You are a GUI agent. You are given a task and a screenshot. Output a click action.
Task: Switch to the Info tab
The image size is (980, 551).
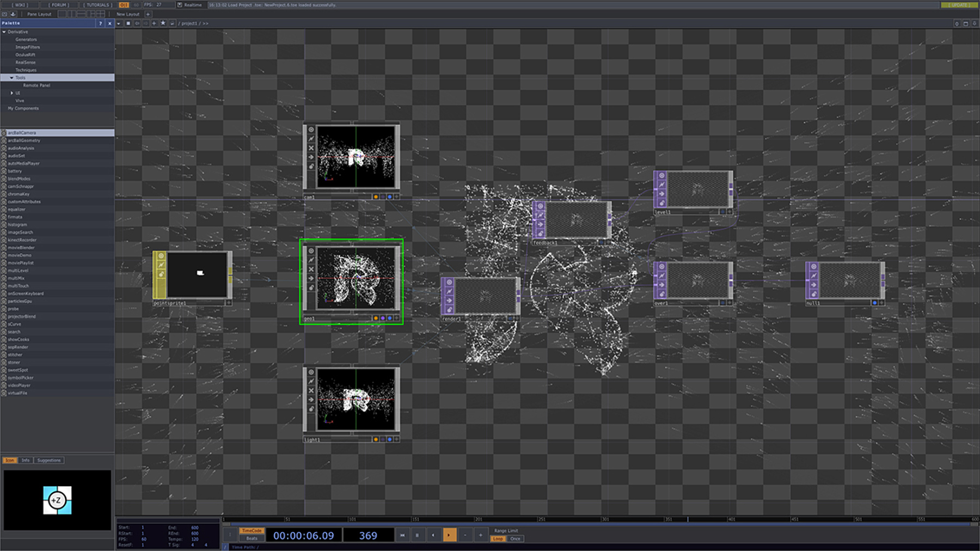pos(26,461)
